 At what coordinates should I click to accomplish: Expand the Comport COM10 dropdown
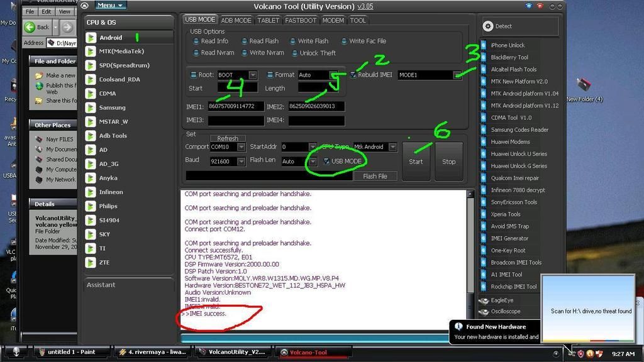tap(241, 147)
